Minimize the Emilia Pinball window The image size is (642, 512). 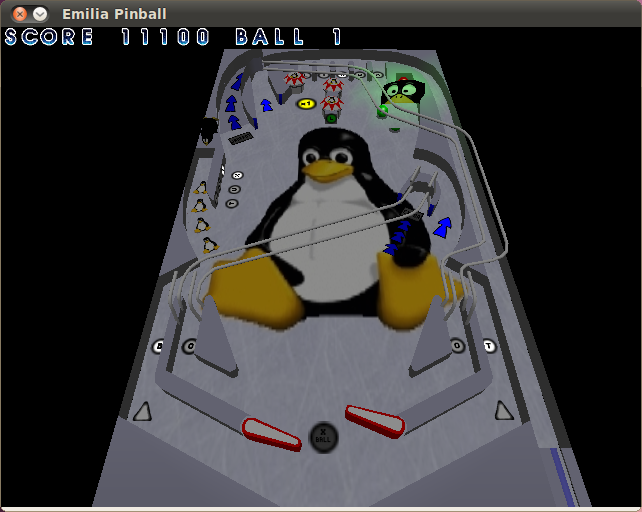(x=40, y=14)
